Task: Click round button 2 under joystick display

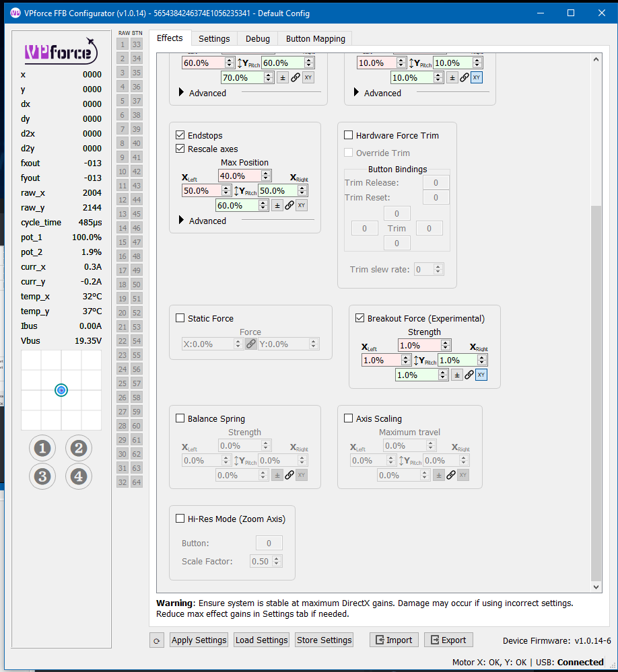Action: (79, 448)
